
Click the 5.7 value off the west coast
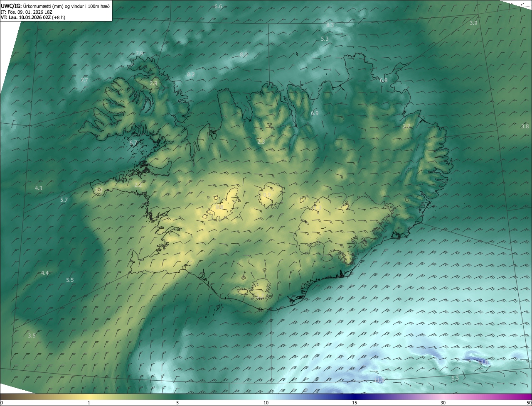(x=64, y=200)
